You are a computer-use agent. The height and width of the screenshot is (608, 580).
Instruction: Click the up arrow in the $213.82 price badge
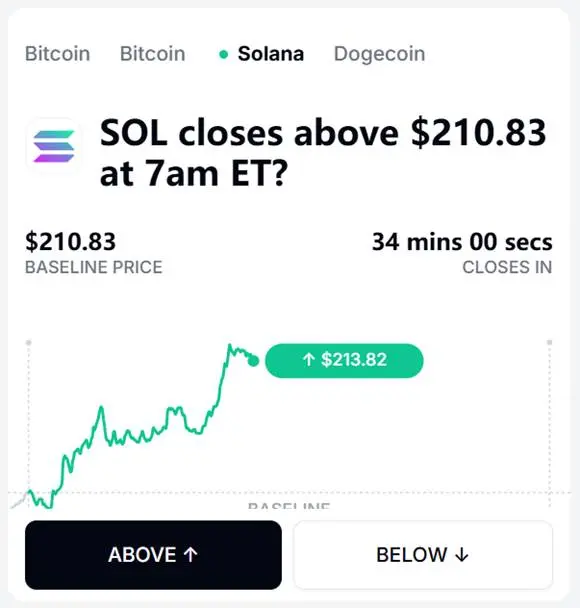coord(308,359)
